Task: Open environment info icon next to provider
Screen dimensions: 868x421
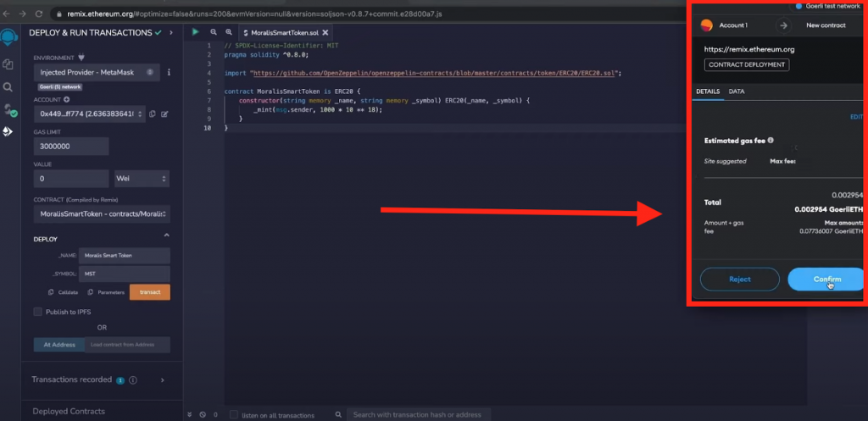Action: pyautogui.click(x=169, y=72)
